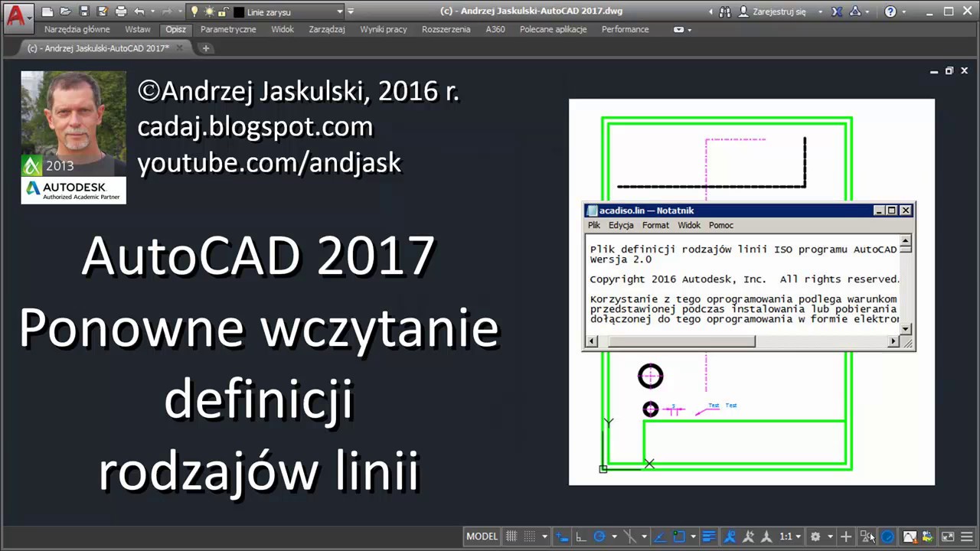Click the black layer color swatch
Viewport: 980px width, 551px height.
point(238,12)
